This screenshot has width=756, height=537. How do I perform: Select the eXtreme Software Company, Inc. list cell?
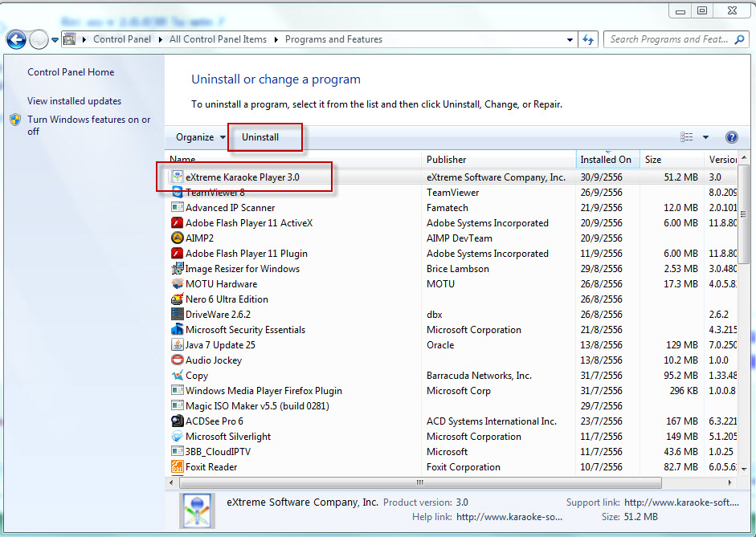click(496, 177)
